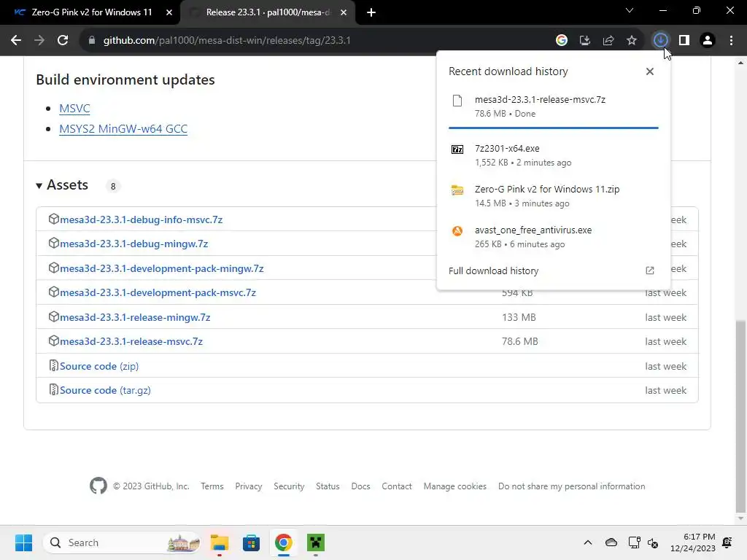Image resolution: width=747 pixels, height=560 pixels.
Task: Click the install app icon in address bar
Action: point(585,41)
